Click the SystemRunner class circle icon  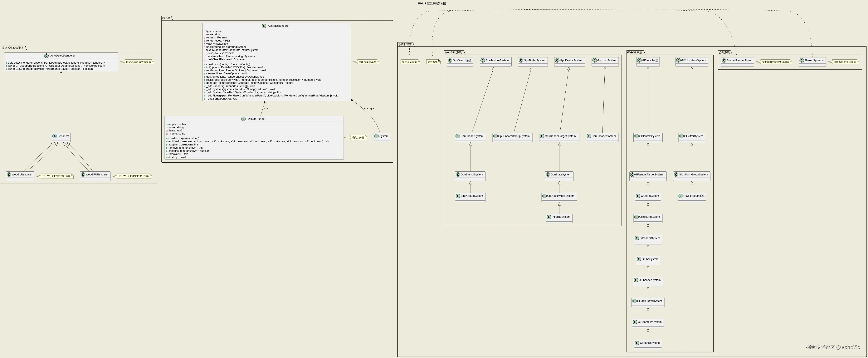click(244, 119)
